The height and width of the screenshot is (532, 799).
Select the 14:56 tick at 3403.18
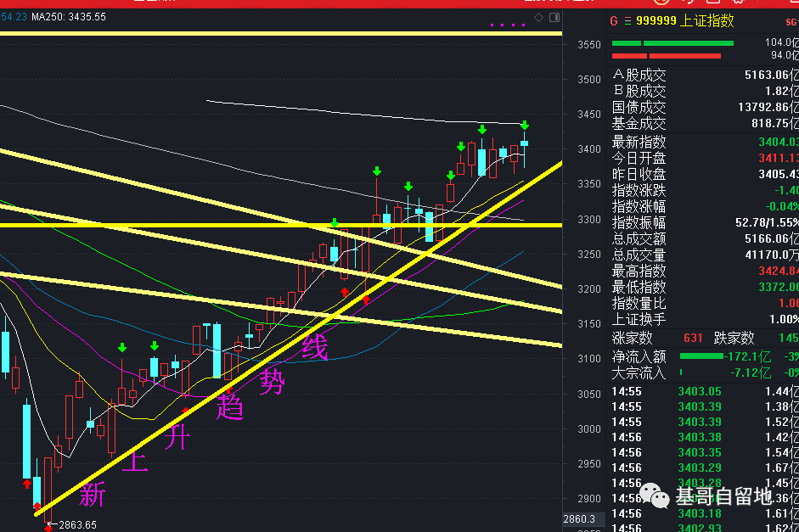[x=706, y=513]
